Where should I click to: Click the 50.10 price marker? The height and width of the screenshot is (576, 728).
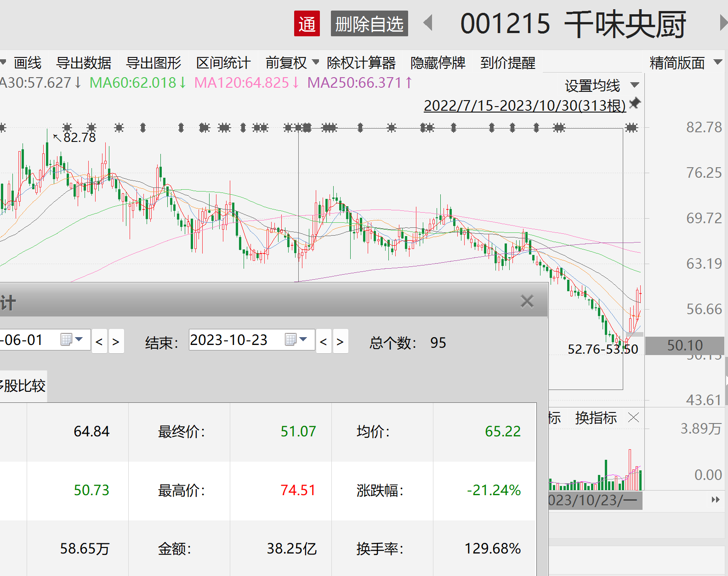coord(685,345)
